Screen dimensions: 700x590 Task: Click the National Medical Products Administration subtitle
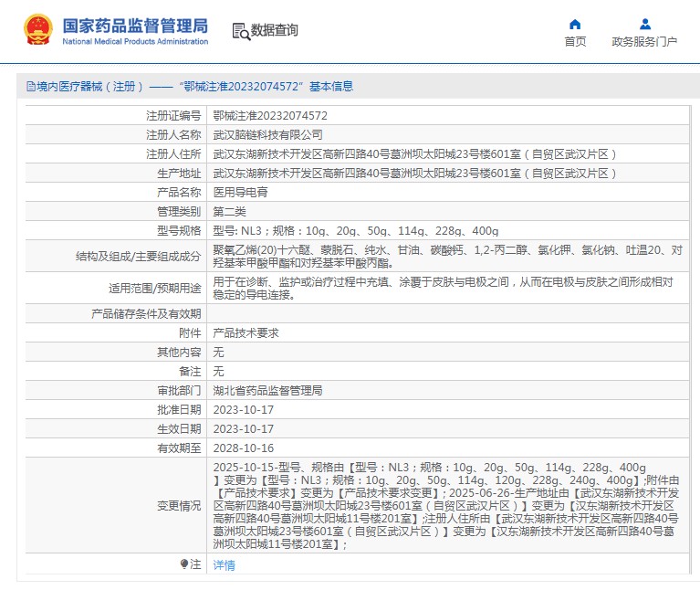tap(135, 42)
